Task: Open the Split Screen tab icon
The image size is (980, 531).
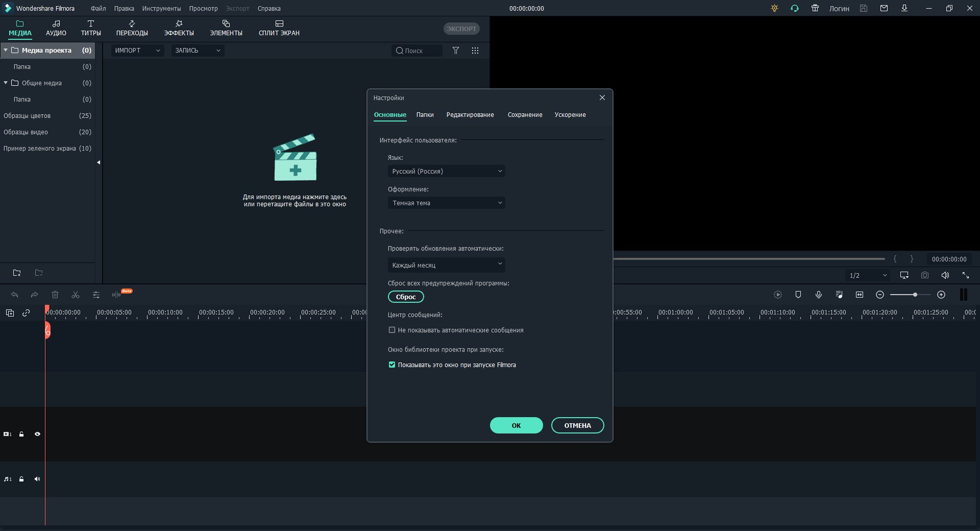Action: tap(279, 23)
